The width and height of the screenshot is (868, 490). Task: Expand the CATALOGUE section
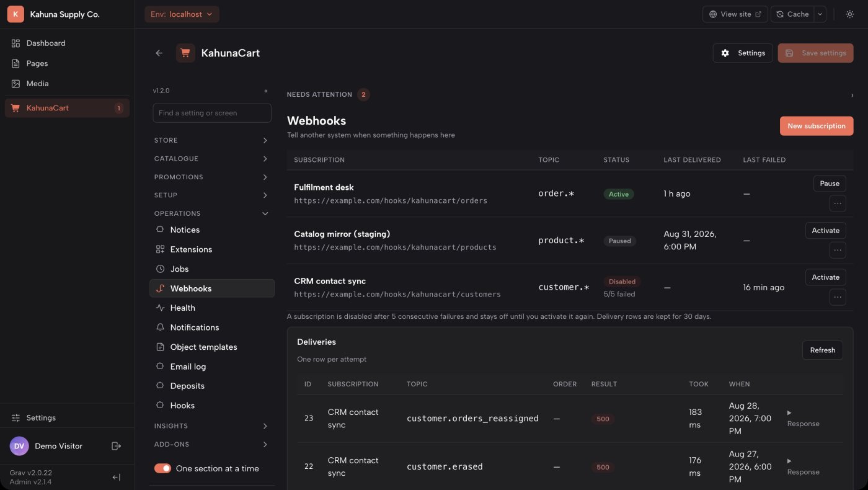coord(211,159)
